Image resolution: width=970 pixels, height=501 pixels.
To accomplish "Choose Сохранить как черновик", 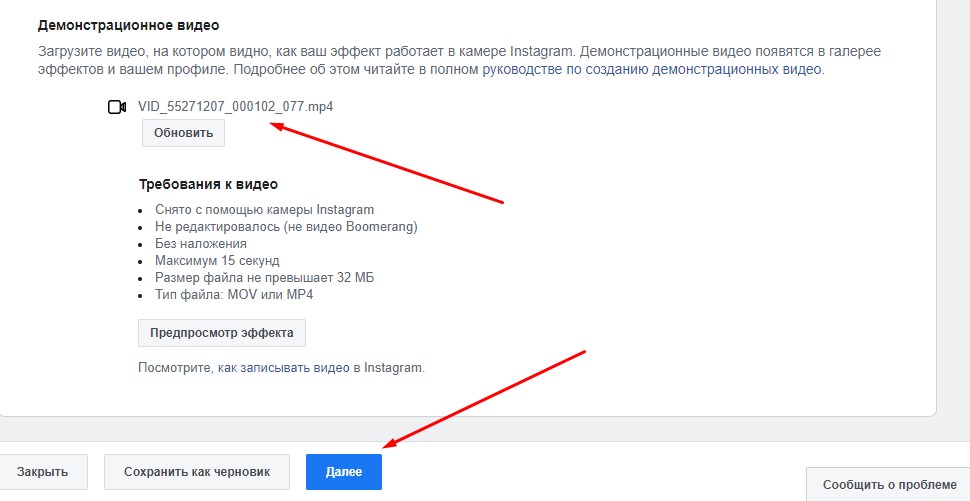I will tap(197, 472).
